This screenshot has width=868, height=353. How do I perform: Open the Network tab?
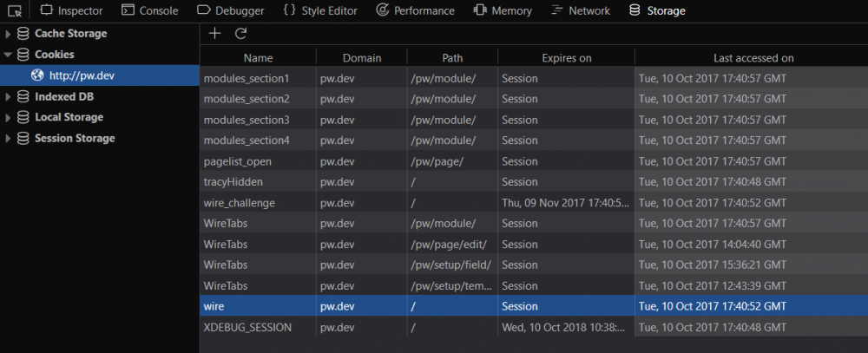click(581, 11)
